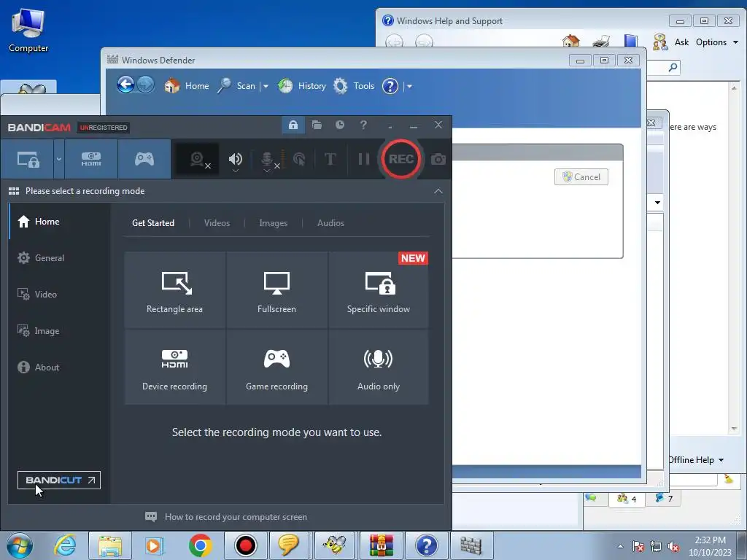Toggle the microphone icon in Bandicam
The height and width of the screenshot is (560, 747).
267,160
